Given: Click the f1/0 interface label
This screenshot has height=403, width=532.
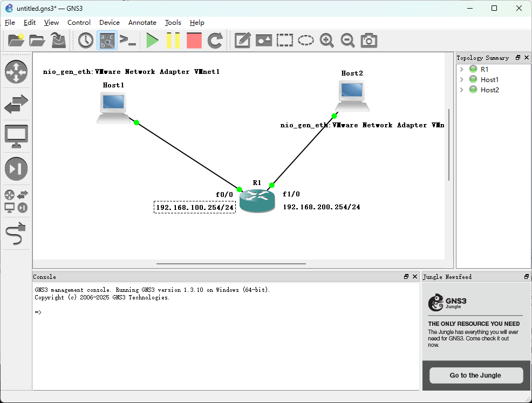Looking at the screenshot, I should [x=291, y=194].
